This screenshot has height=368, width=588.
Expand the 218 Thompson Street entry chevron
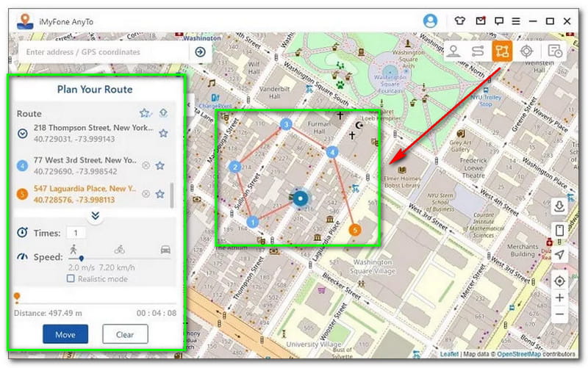tap(23, 134)
